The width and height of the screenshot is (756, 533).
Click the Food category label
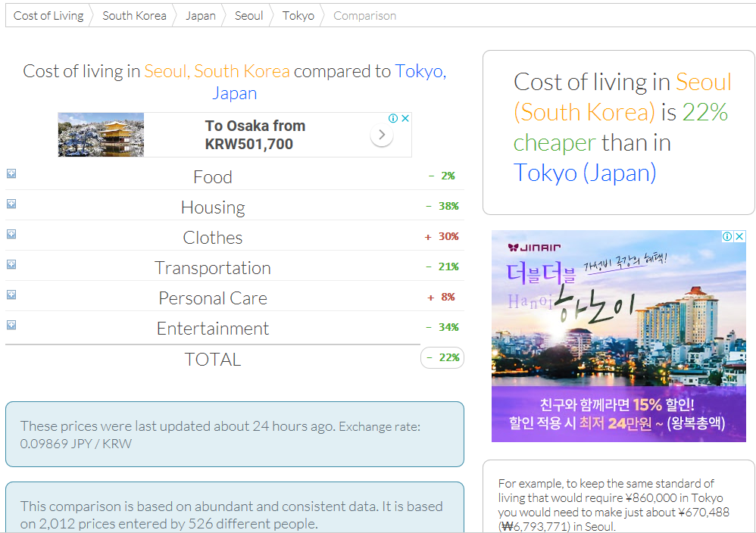coord(213,177)
